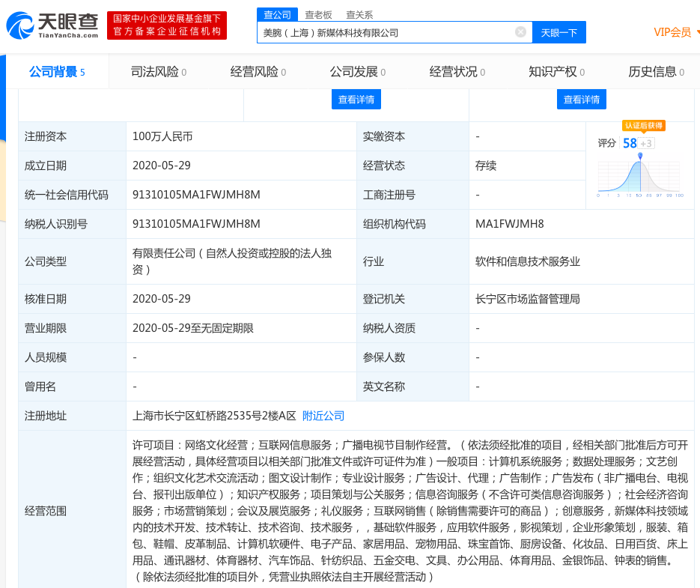Click the 营业期限 value 2020-05-29至无固定期限
Screen dimensions: 700x588
[193, 328]
